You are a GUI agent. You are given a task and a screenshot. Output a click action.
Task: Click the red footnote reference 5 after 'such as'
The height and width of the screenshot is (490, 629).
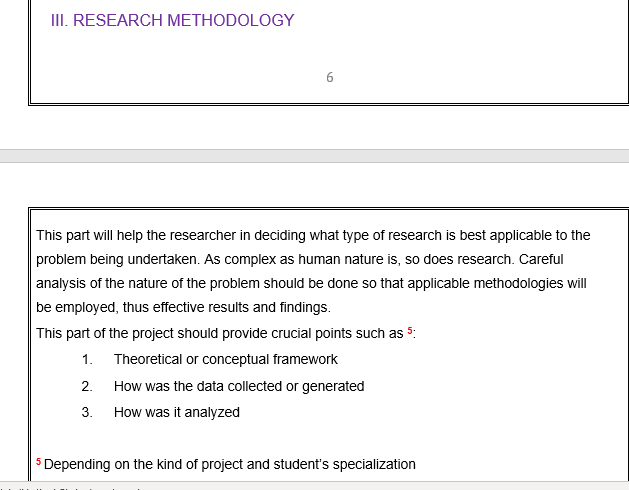[410, 330]
